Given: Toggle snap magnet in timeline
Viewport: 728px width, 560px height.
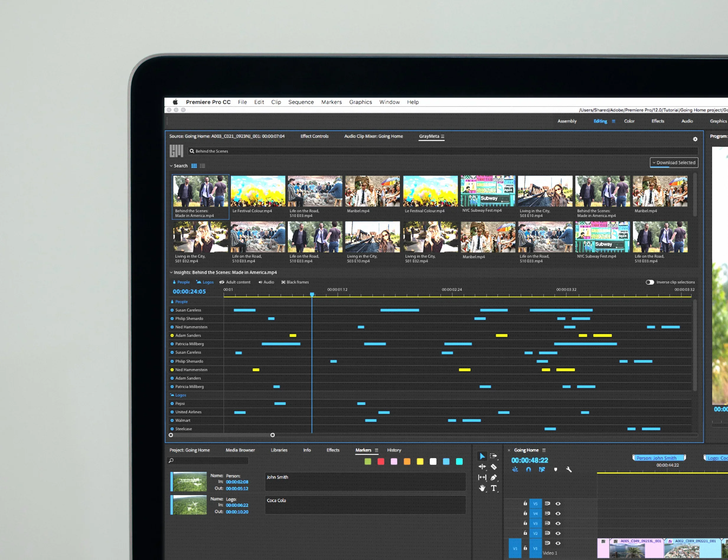Looking at the screenshot, I should pos(528,469).
